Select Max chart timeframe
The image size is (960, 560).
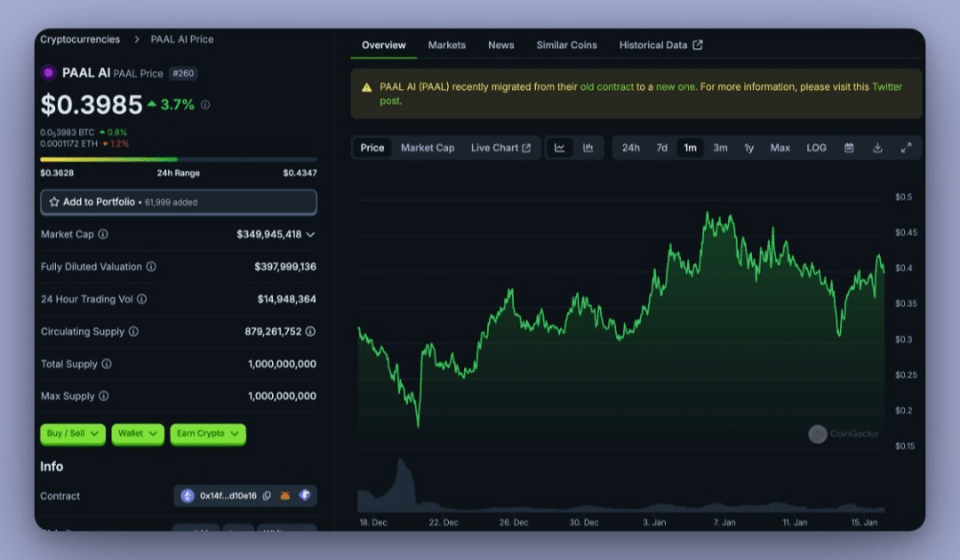point(780,148)
